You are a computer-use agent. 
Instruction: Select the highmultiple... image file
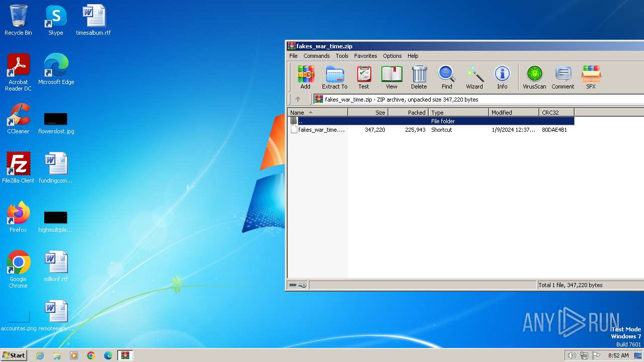tap(56, 221)
